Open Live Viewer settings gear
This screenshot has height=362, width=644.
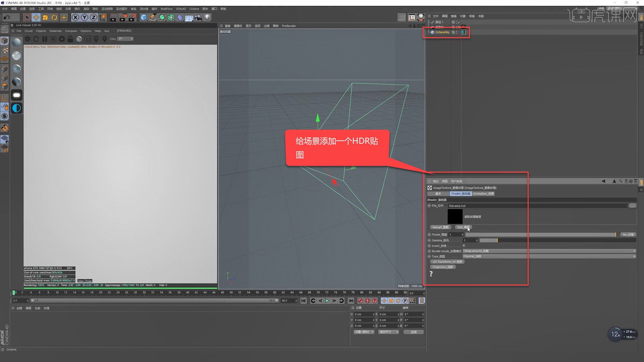[x=62, y=39]
